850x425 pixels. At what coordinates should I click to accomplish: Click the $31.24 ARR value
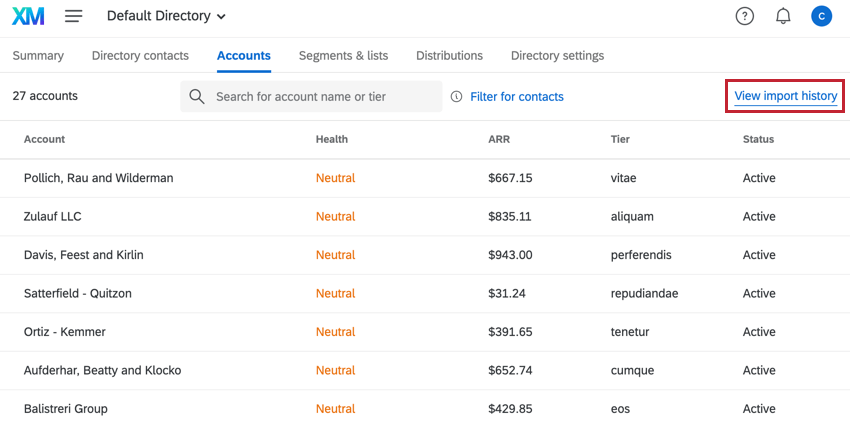[x=506, y=293]
